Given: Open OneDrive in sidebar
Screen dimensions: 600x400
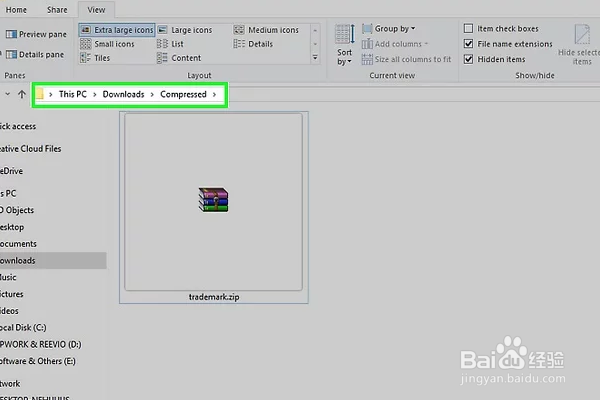Looking at the screenshot, I should click(x=11, y=171).
